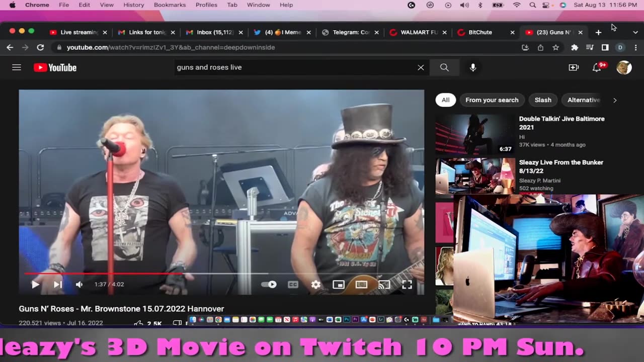Open Wi-Fi status menu

tap(517, 5)
